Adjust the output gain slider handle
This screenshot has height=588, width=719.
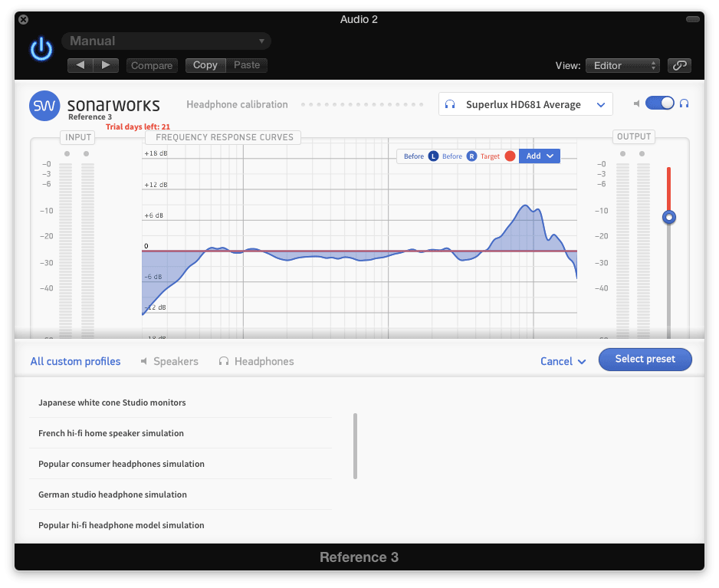(x=669, y=217)
